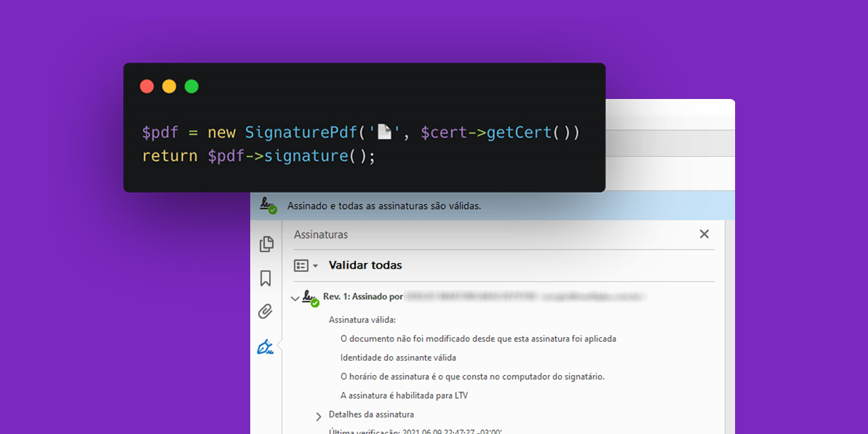Close the Assinaturas panel
The height and width of the screenshot is (434, 868).
click(704, 234)
